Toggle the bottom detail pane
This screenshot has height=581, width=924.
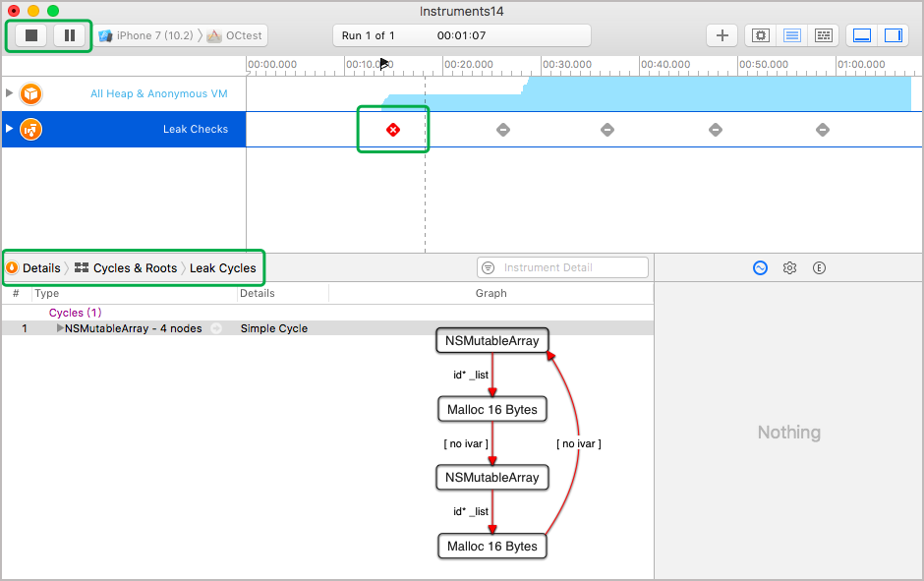pos(862,35)
